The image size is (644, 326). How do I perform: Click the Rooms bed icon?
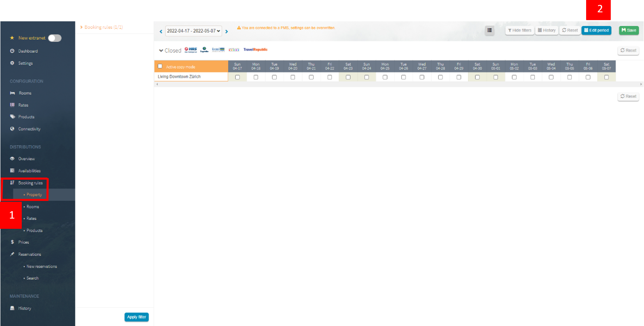(12, 93)
